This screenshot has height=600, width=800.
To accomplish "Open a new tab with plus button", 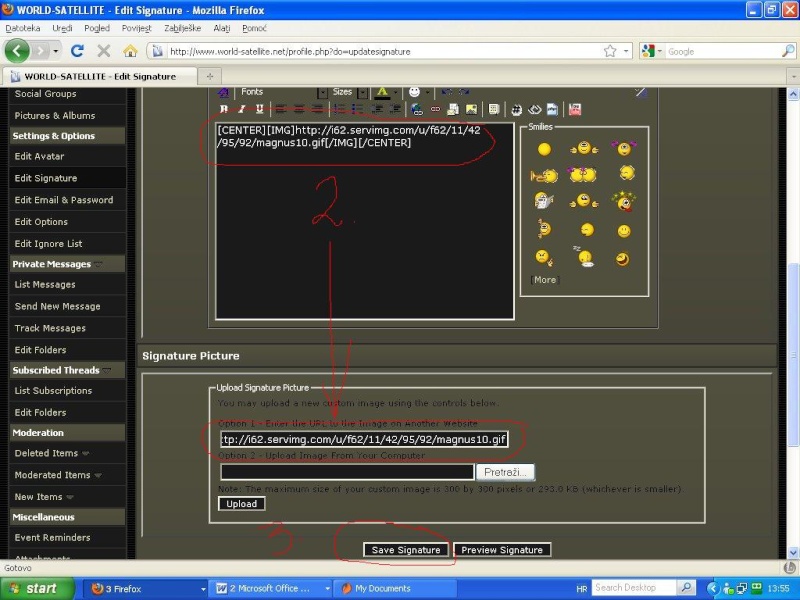I will pyautogui.click(x=210, y=76).
